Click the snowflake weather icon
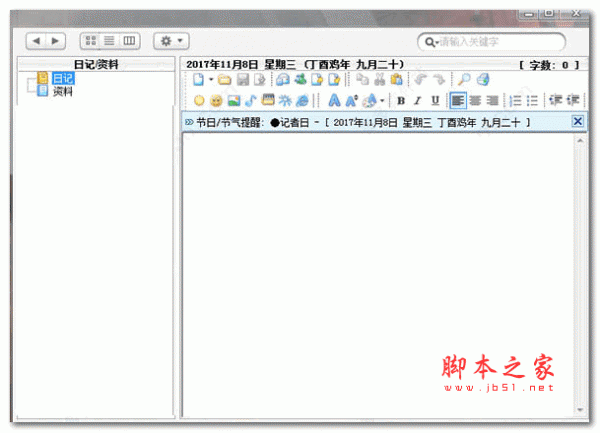The height and width of the screenshot is (433, 600). pos(285,101)
